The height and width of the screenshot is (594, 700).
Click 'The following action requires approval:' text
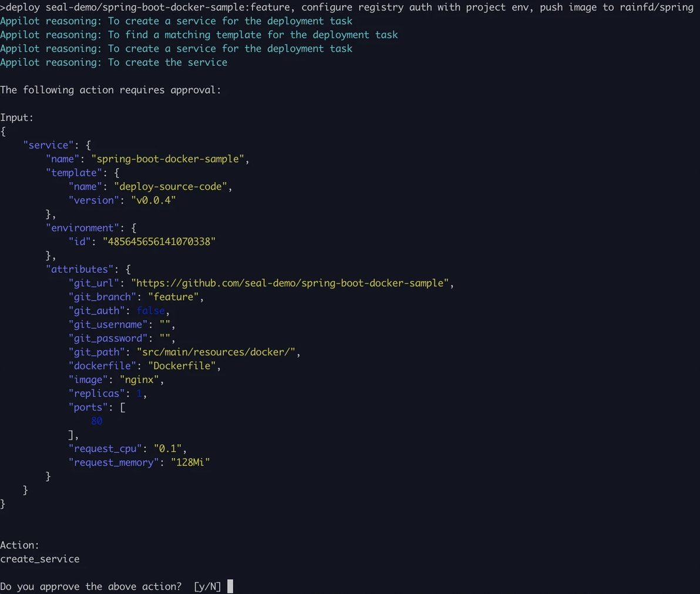point(110,90)
